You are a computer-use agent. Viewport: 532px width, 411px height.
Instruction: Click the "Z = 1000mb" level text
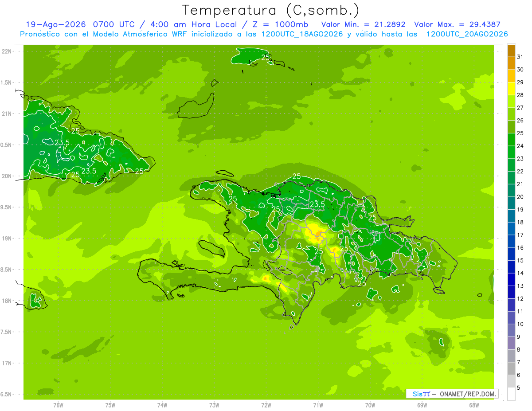282,25
